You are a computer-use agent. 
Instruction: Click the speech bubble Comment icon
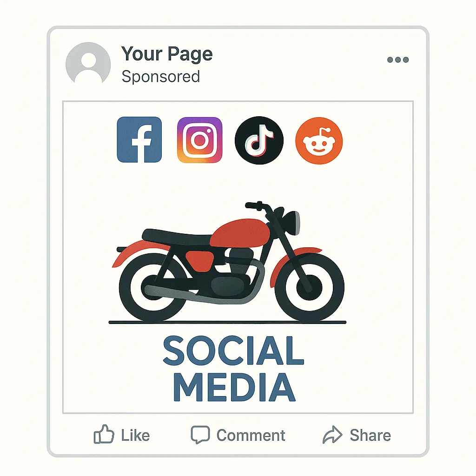[x=200, y=435]
